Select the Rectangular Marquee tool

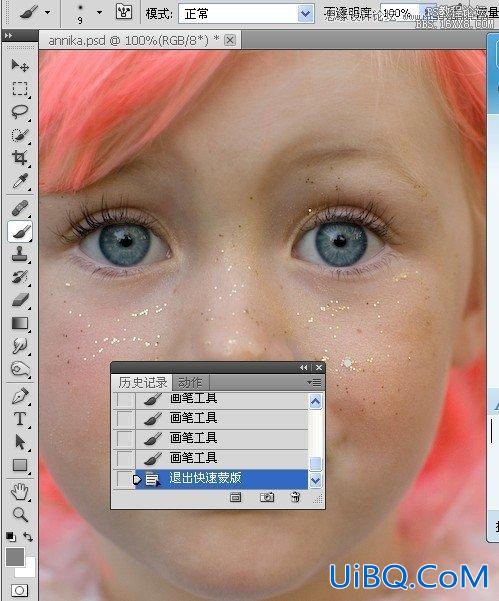coord(20,89)
